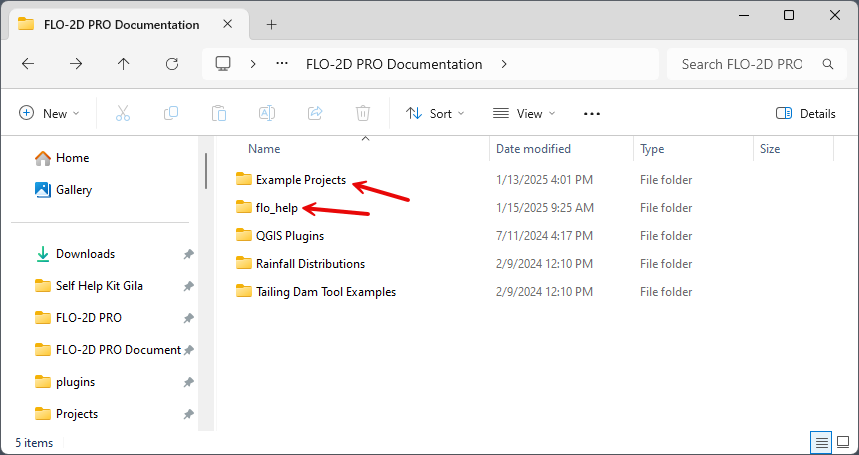Open the View dropdown menu

click(524, 114)
